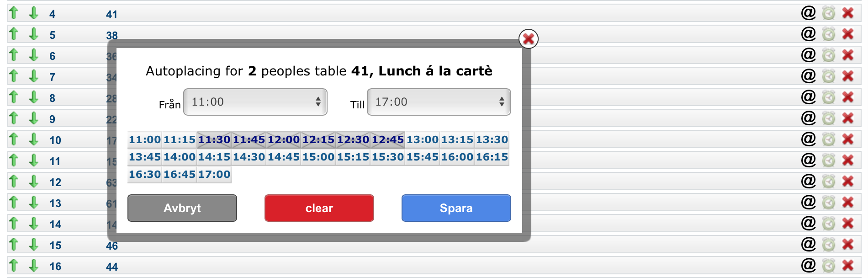Delete row 16 with red cross icon
This screenshot has width=868, height=278.
click(x=848, y=265)
